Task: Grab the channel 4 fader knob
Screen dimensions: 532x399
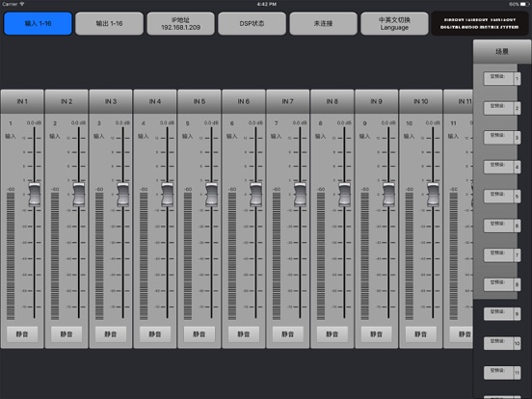Action: tap(168, 195)
